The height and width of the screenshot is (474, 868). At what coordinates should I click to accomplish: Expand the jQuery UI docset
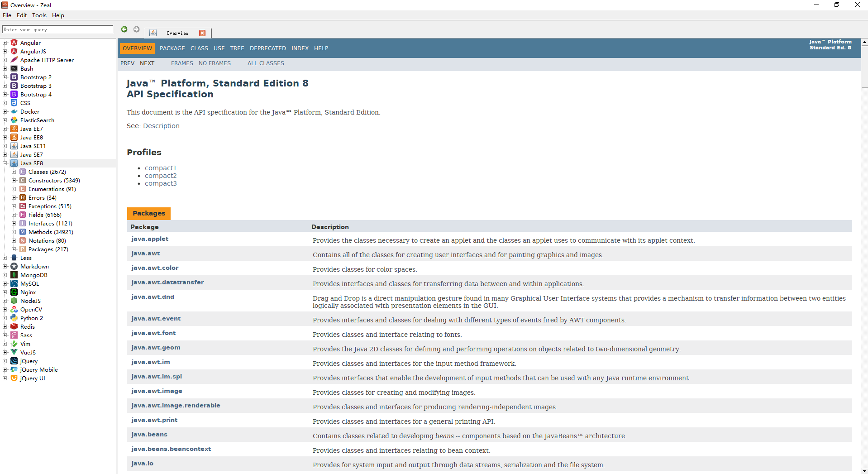tap(5, 378)
